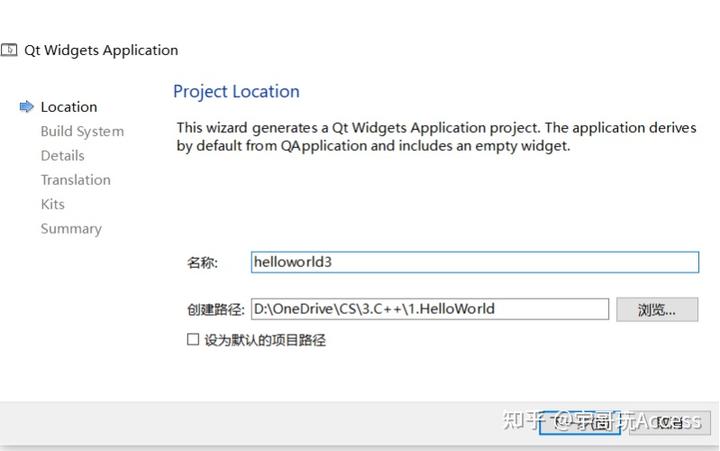The width and height of the screenshot is (720, 451).
Task: Select the Summary wizard step
Action: pyautogui.click(x=71, y=228)
